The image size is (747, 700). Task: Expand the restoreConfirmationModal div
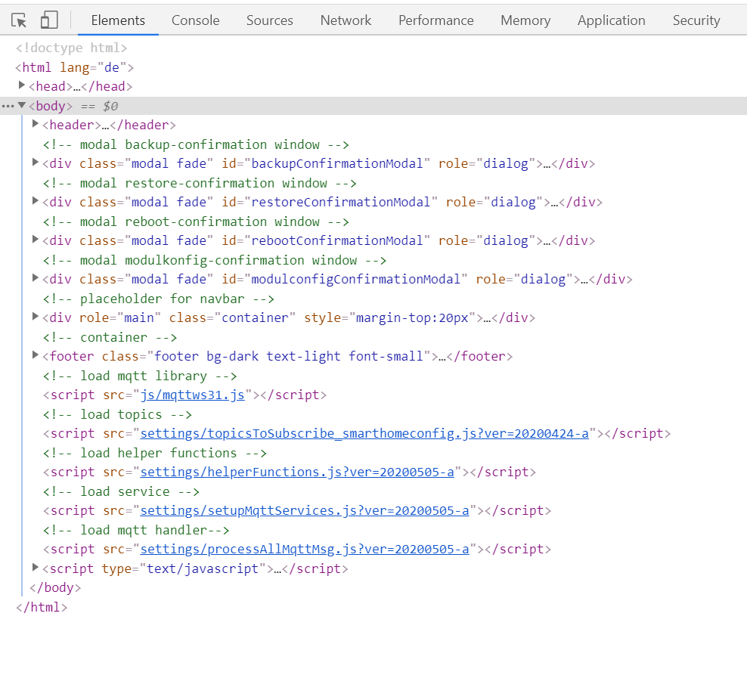(x=35, y=201)
